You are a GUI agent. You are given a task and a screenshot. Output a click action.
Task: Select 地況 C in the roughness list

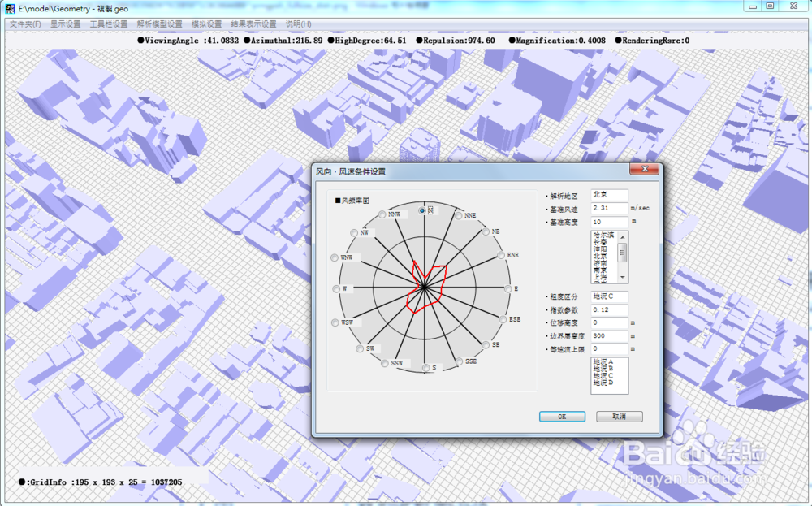(603, 375)
